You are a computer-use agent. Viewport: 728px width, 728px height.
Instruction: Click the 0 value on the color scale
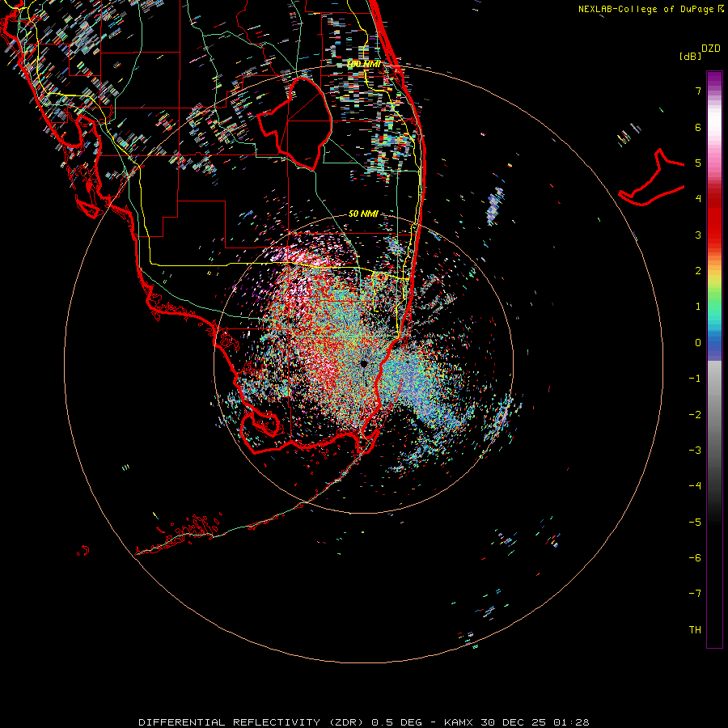click(698, 343)
